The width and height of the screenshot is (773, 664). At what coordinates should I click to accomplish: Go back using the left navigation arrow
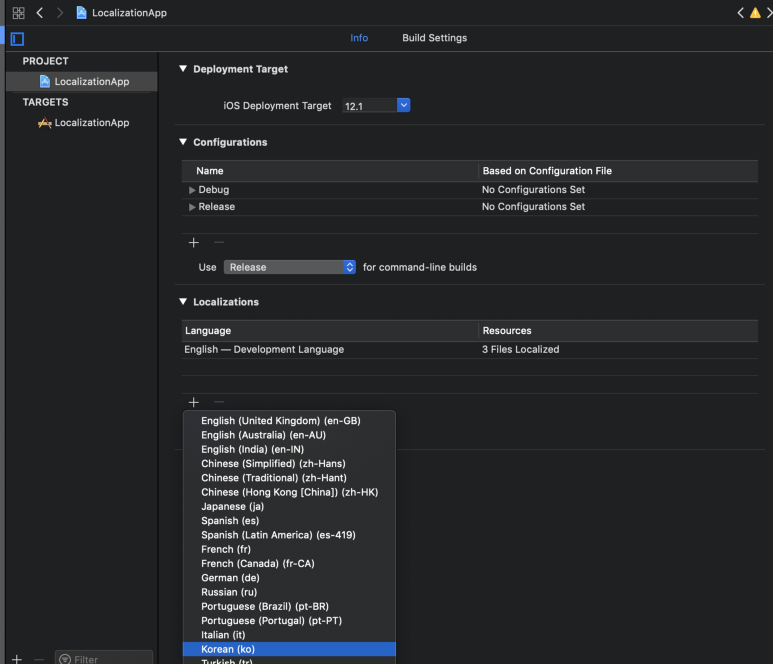tap(40, 13)
